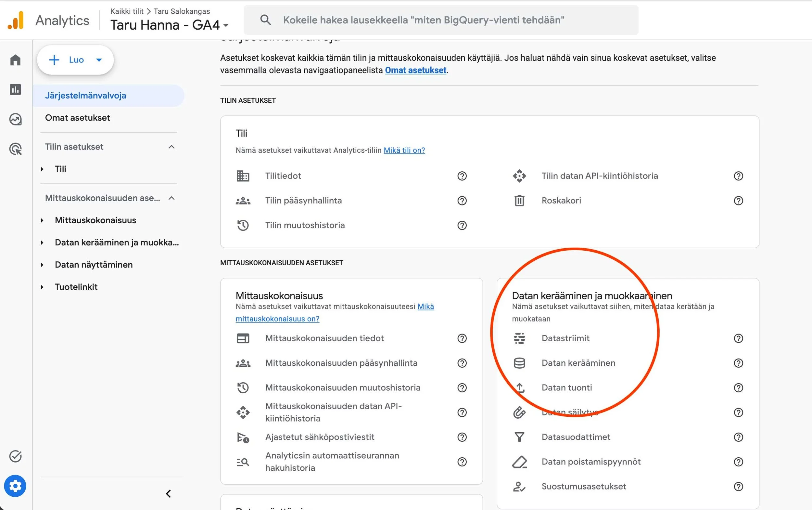Viewport: 812px width, 510px height.
Task: Open the Advertising icon in left rail
Action: [x=16, y=149]
